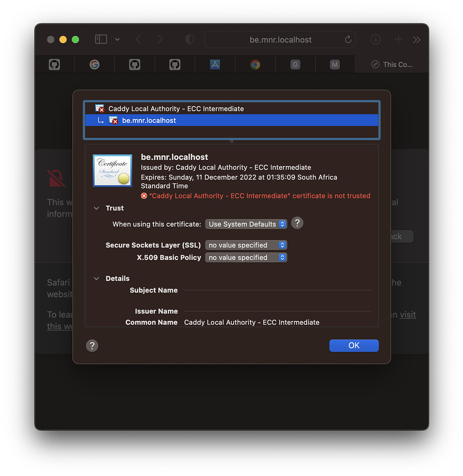Open the 'Use System Defaults' trust dropdown
The height and width of the screenshot is (476, 463).
click(246, 224)
